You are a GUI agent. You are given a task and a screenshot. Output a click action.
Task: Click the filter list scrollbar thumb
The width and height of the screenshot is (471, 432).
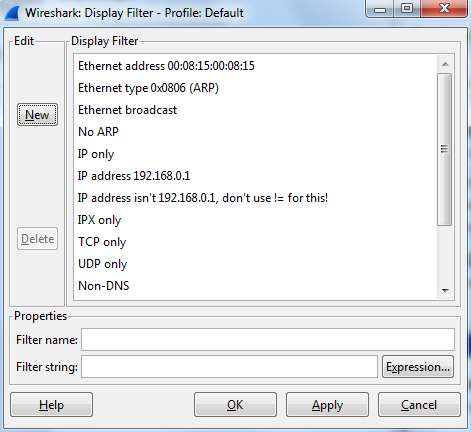[x=444, y=149]
